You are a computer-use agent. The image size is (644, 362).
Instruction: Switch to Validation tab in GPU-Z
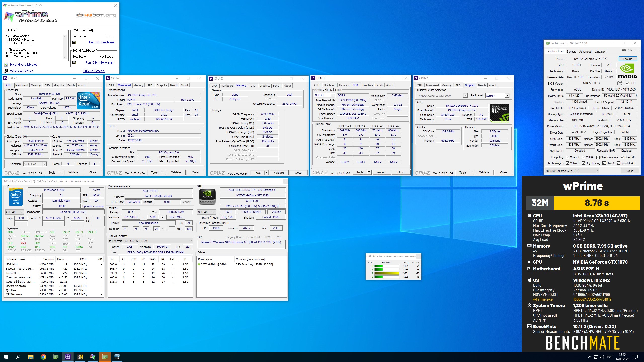(600, 52)
